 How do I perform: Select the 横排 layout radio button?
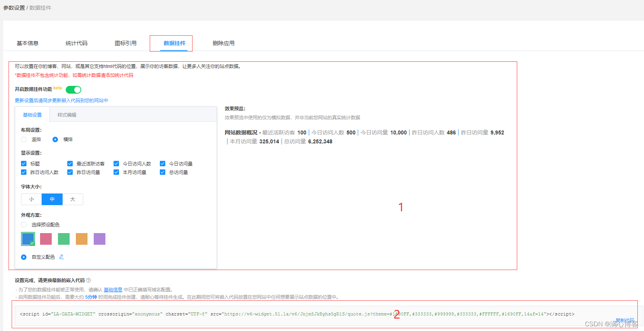pyautogui.click(x=55, y=139)
